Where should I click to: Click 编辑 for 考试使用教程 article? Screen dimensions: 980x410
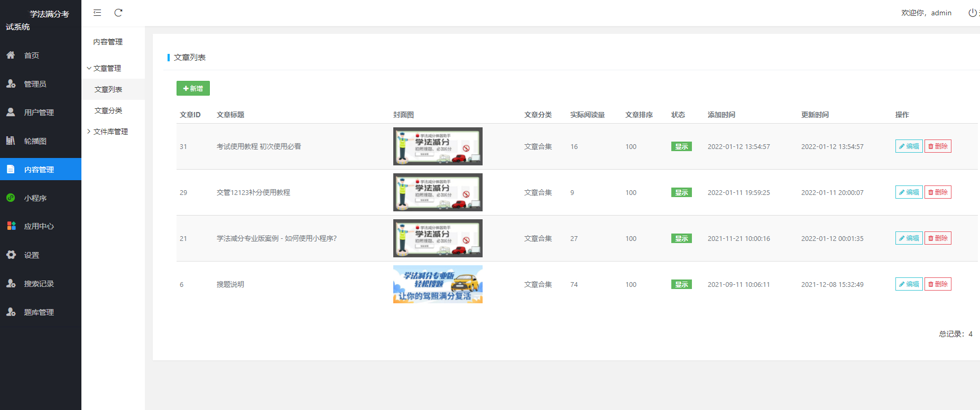(909, 146)
